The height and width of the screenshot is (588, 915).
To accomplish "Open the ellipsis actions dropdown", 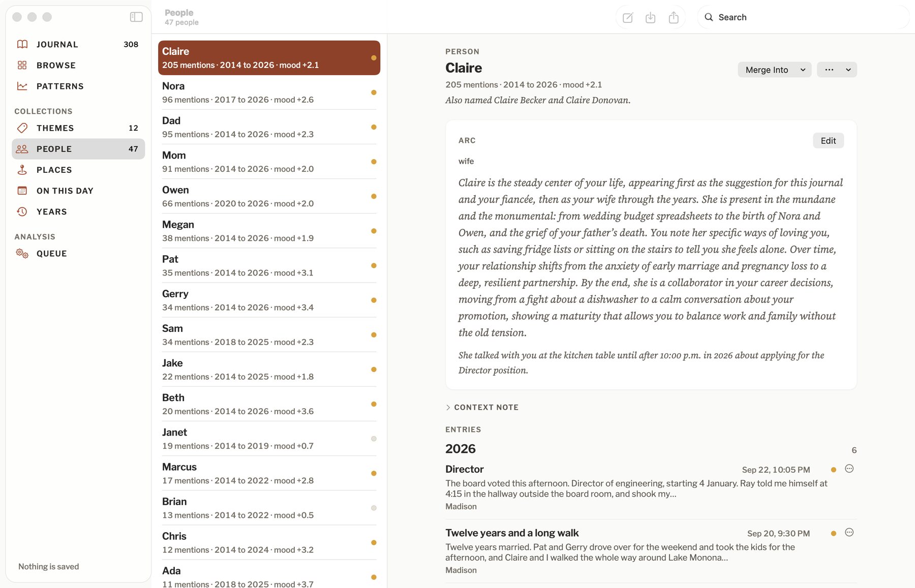I will [837, 70].
